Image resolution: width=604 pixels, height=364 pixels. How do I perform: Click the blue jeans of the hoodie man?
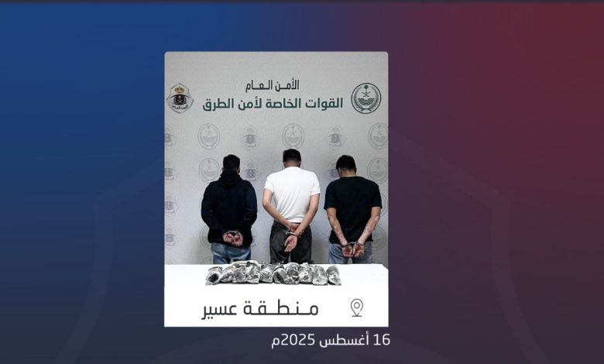tap(230, 252)
